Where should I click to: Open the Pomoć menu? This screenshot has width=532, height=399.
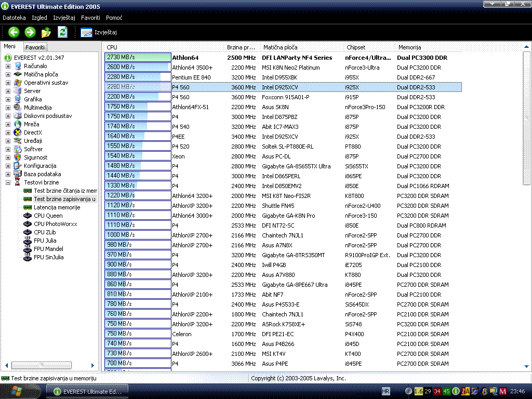[x=114, y=18]
